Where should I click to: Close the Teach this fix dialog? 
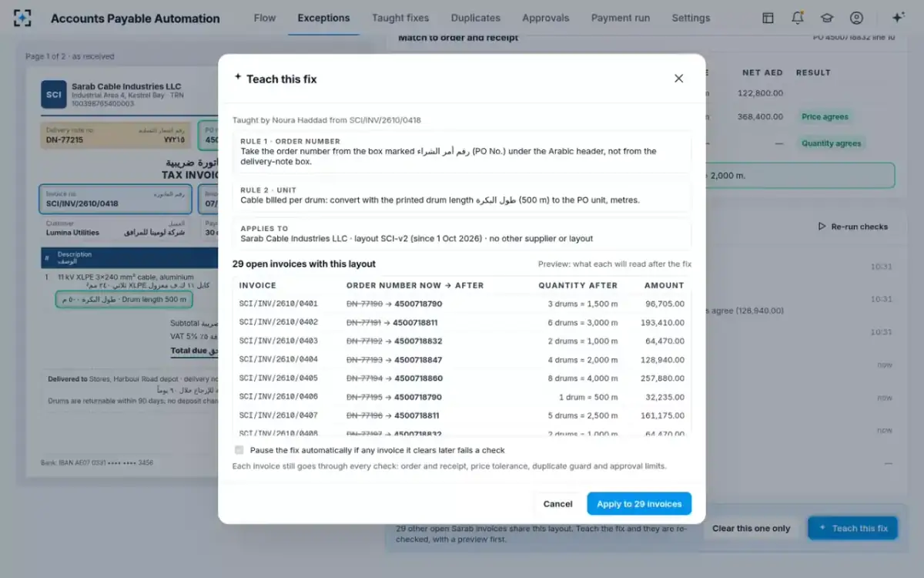point(678,79)
